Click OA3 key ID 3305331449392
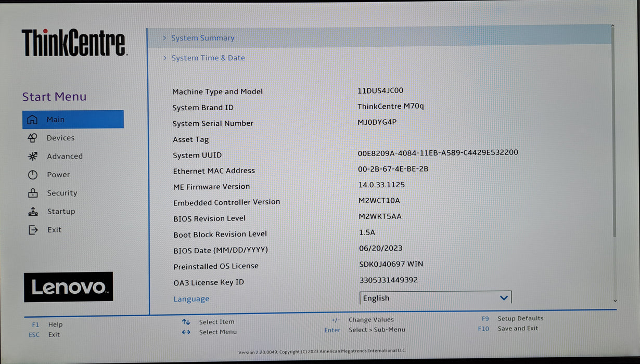This screenshot has height=364, width=640. tap(389, 280)
